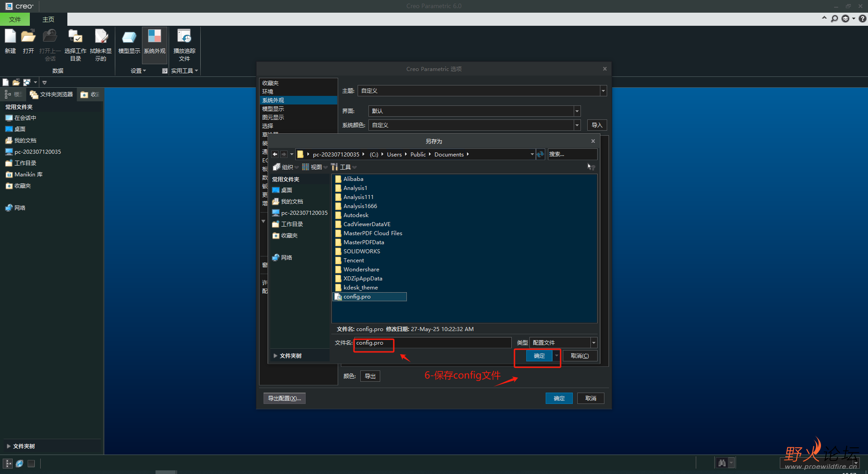
Task: Click the Export (导出) colors button
Action: click(x=370, y=376)
